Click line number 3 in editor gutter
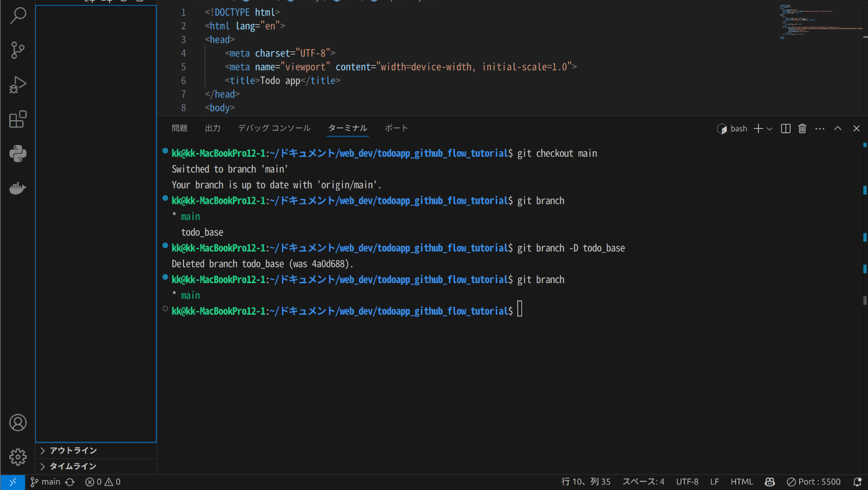868x490 pixels. [184, 40]
